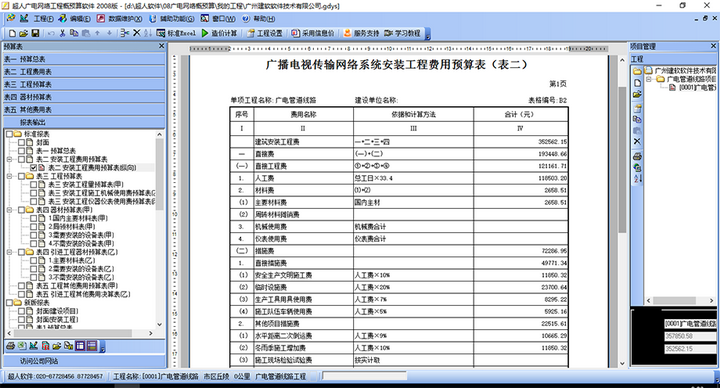
Task: Click the printer icon under the report tree
Action: click(10, 346)
